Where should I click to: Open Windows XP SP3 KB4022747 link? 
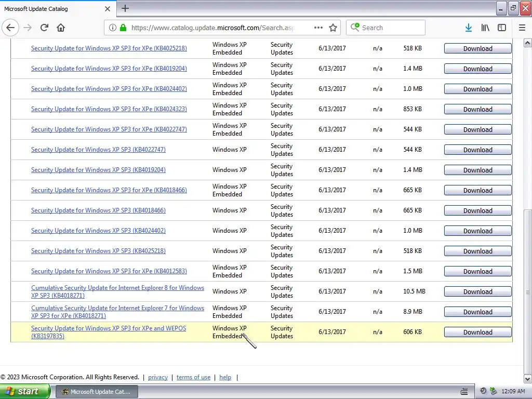98,150
